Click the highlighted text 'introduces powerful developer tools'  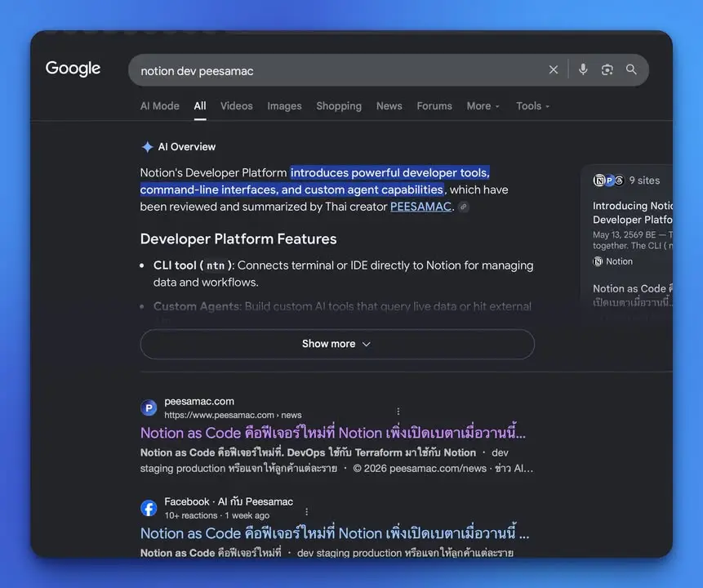pyautogui.click(x=390, y=172)
